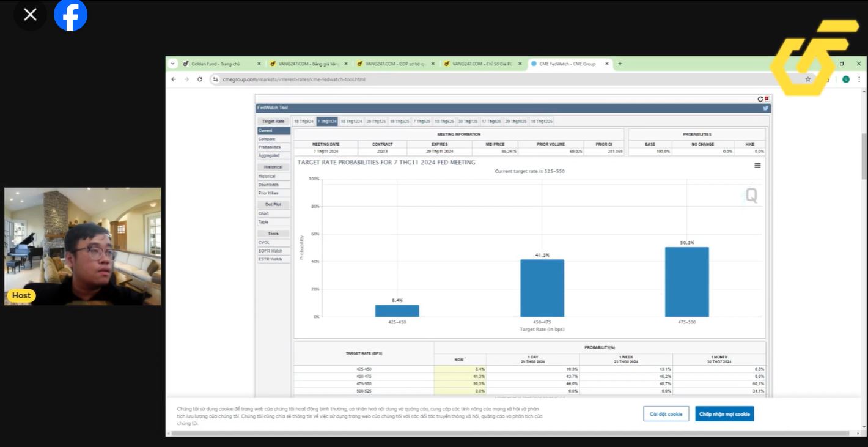Viewport: 868px width, 447px height.
Task: Switch to VANG247.COM GDP tab
Action: click(x=395, y=64)
